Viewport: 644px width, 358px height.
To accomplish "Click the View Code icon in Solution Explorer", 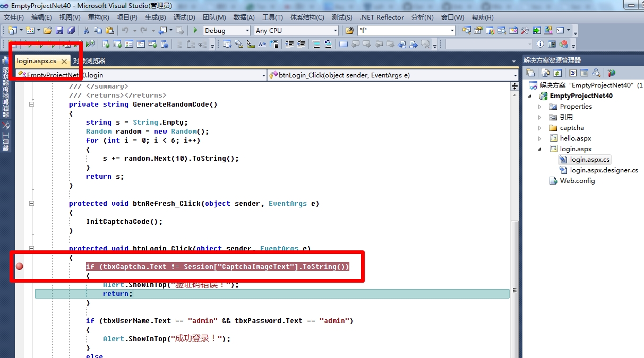I will [572, 73].
